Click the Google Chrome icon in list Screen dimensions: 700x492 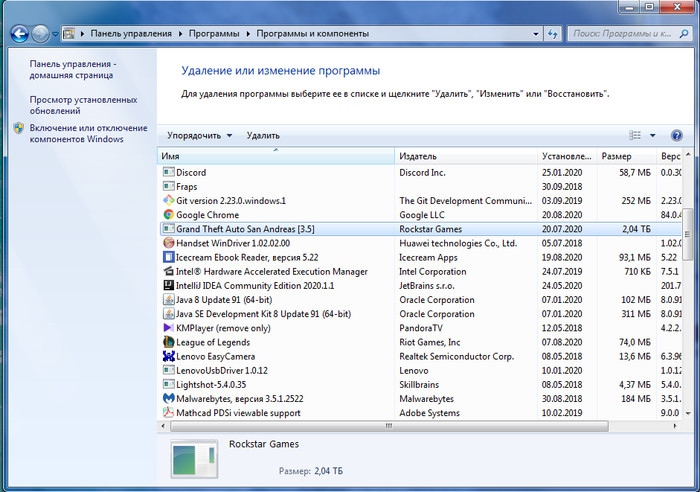tap(168, 215)
